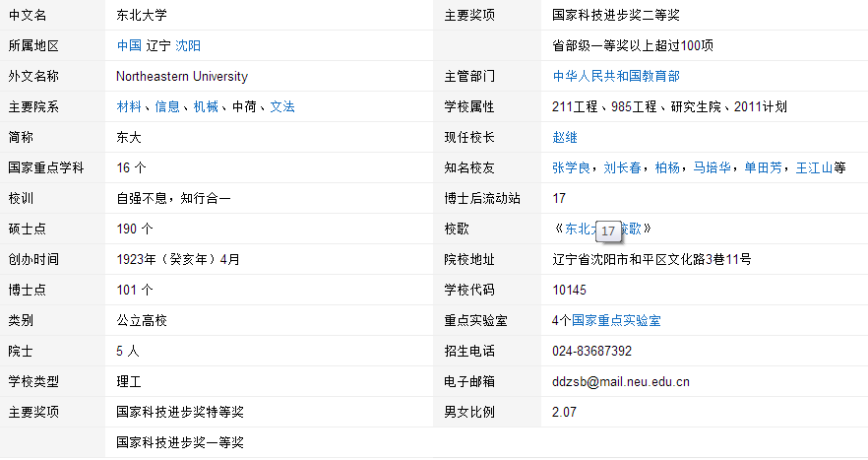
Task: Click the 电子邮箱 field label
Action: point(469,381)
